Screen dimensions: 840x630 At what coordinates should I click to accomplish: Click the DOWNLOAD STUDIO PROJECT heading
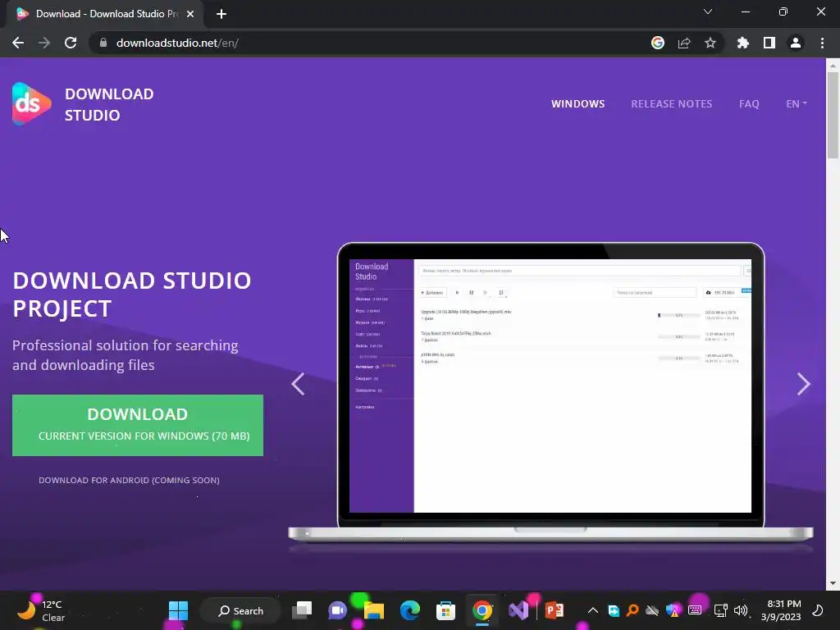(x=132, y=294)
